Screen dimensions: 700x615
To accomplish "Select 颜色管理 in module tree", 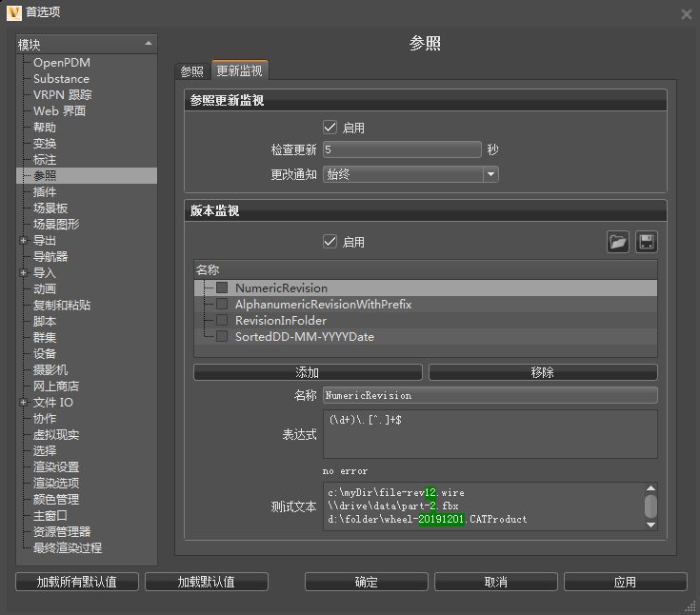I will pyautogui.click(x=56, y=499).
